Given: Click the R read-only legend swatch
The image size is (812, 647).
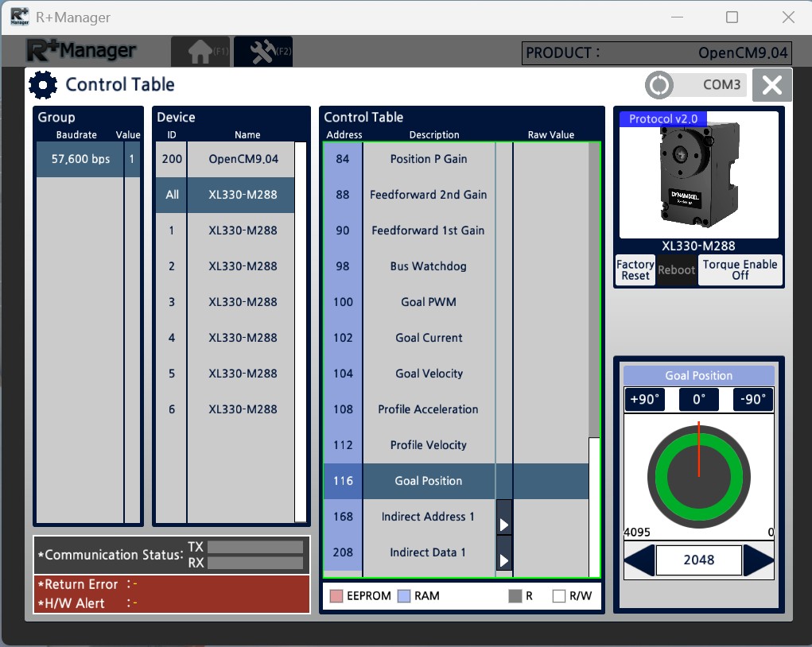Looking at the screenshot, I should tap(515, 596).
